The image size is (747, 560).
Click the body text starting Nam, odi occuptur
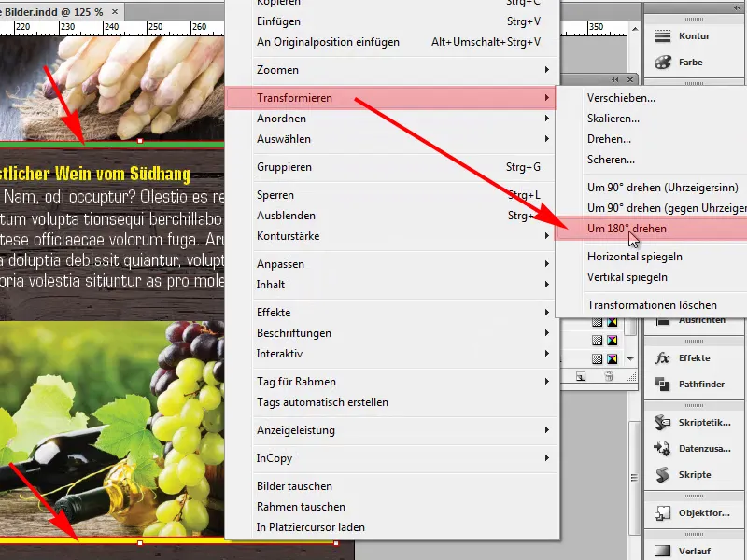[112, 238]
